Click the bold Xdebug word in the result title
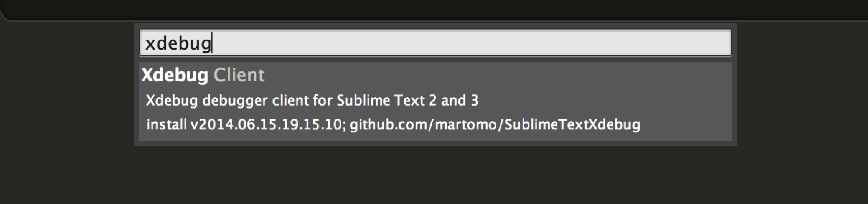 (174, 75)
